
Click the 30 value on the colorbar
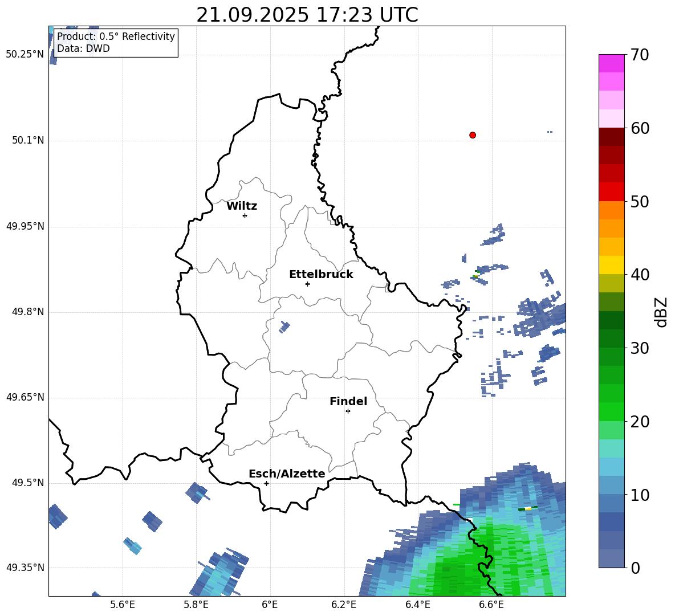640,348
